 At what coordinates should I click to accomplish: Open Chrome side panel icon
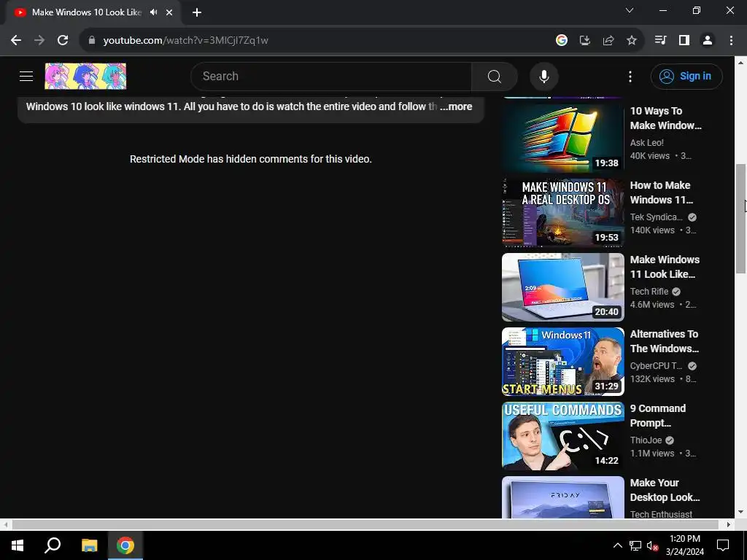pyautogui.click(x=684, y=41)
